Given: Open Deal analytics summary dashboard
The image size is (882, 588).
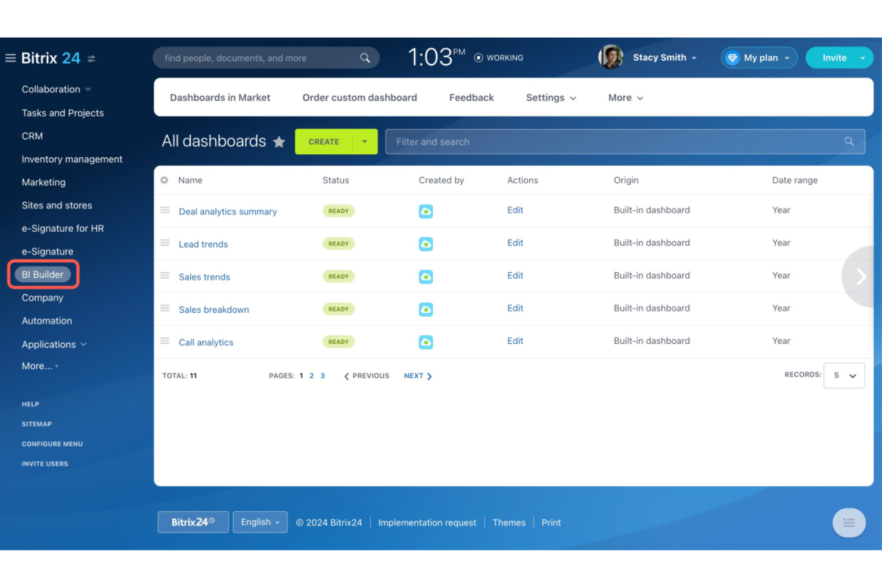Looking at the screenshot, I should click(228, 211).
